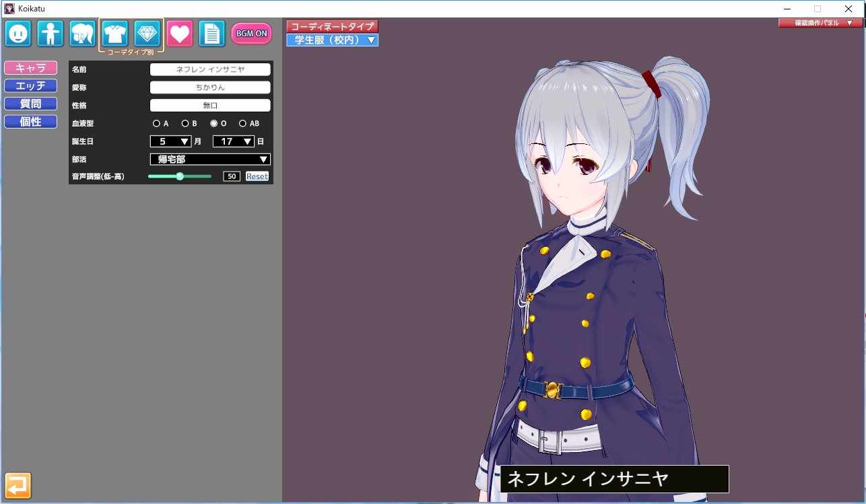The image size is (866, 504).
Task: Open the document system category icon
Action: pyautogui.click(x=211, y=33)
